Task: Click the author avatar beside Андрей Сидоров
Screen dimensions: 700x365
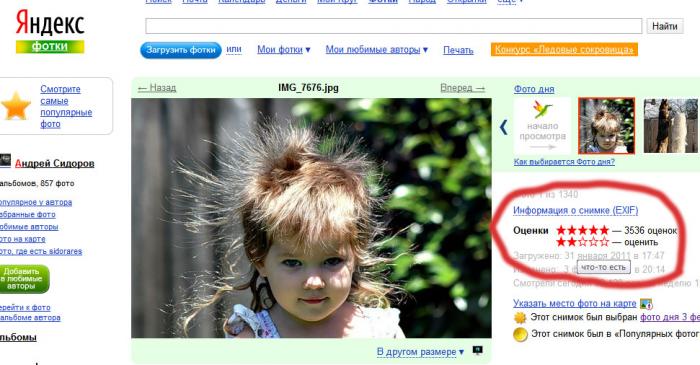Action: point(5,161)
